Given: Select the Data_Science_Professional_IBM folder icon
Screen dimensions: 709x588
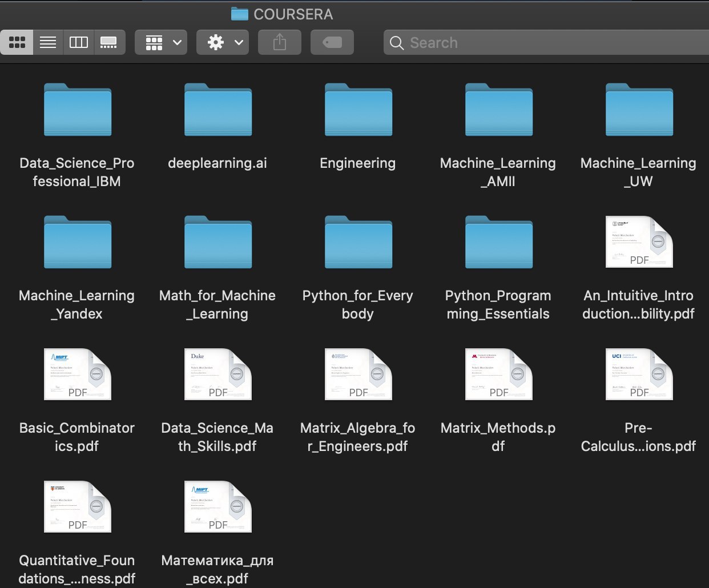Looking at the screenshot, I should coord(78,110).
